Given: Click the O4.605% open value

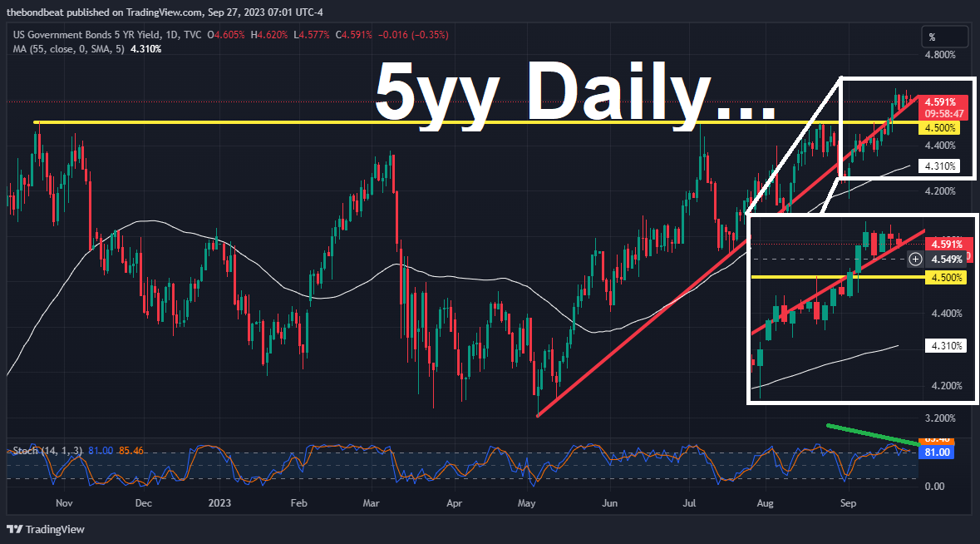Looking at the screenshot, I should (x=226, y=35).
